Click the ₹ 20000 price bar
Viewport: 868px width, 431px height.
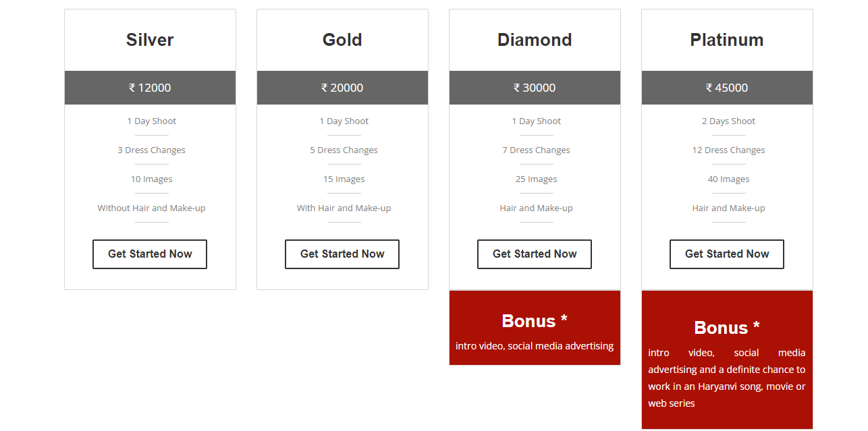click(342, 88)
